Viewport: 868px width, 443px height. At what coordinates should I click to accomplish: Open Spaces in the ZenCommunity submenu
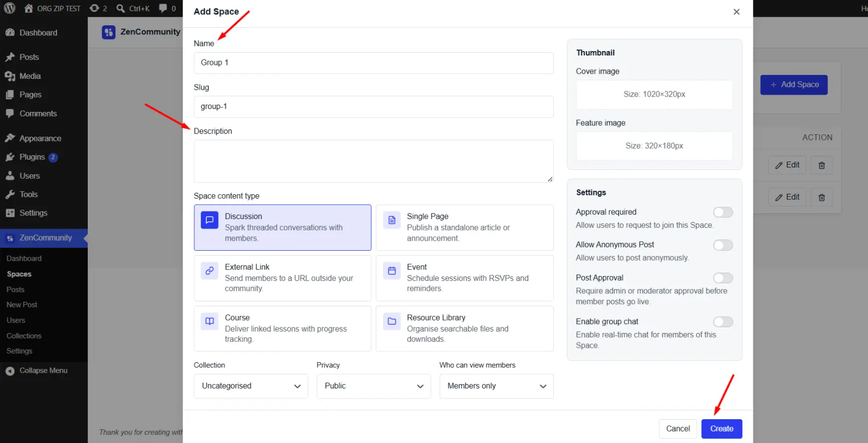point(19,274)
